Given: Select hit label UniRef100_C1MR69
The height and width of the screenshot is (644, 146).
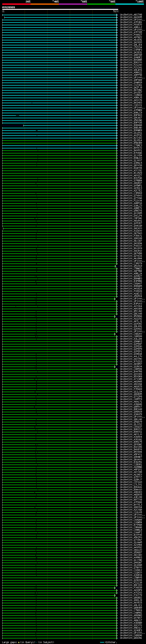Looking at the screenshot, I should 131,95.
